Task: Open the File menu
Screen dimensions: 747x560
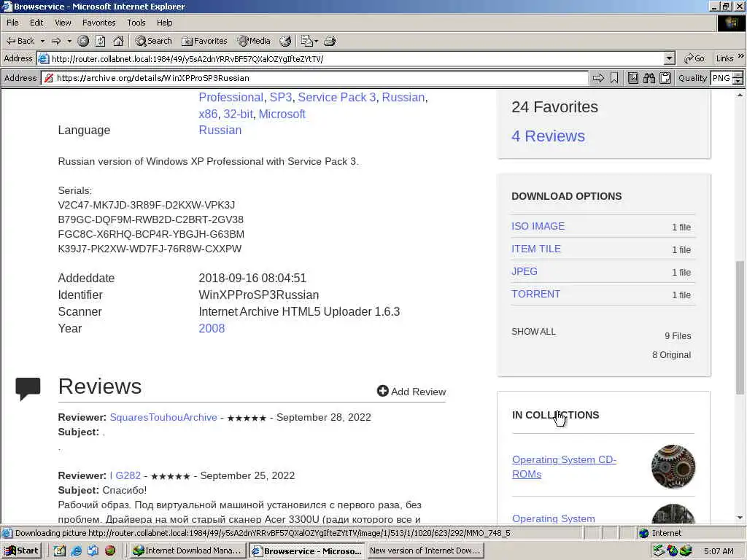Action: 12,23
